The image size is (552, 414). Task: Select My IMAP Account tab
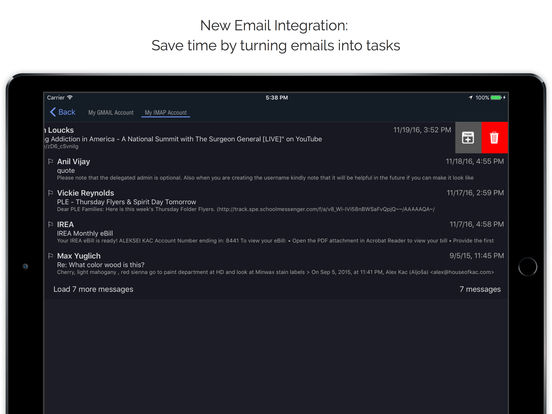coord(166,113)
